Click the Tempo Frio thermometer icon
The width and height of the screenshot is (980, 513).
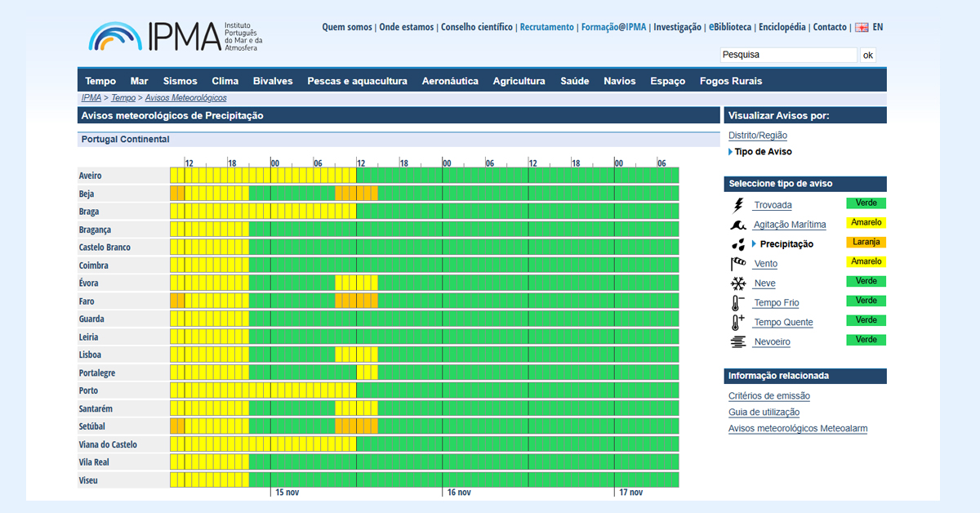pos(738,303)
